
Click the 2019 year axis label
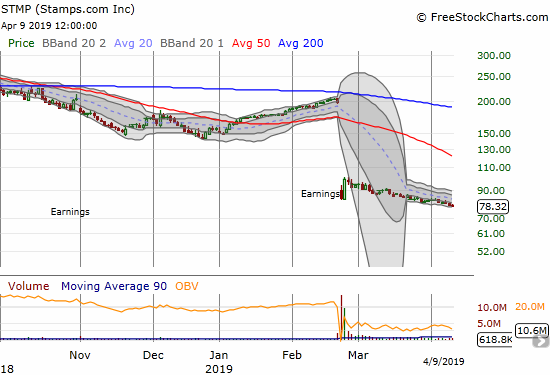tap(219, 369)
